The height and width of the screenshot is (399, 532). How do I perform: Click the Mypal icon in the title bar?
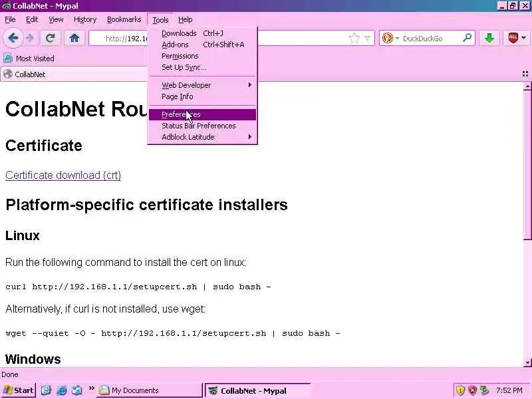[x=6, y=6]
